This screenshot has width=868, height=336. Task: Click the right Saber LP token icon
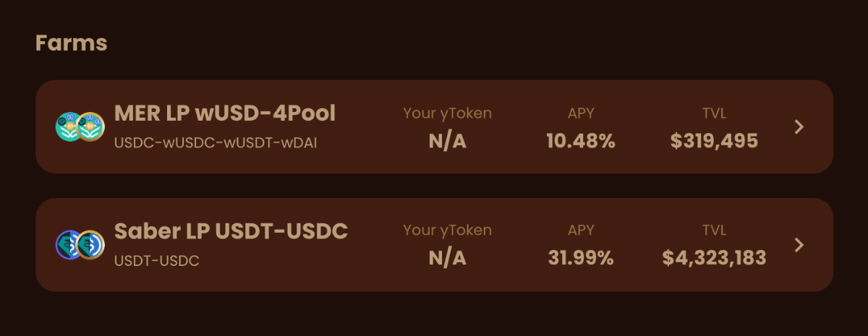[x=92, y=245]
